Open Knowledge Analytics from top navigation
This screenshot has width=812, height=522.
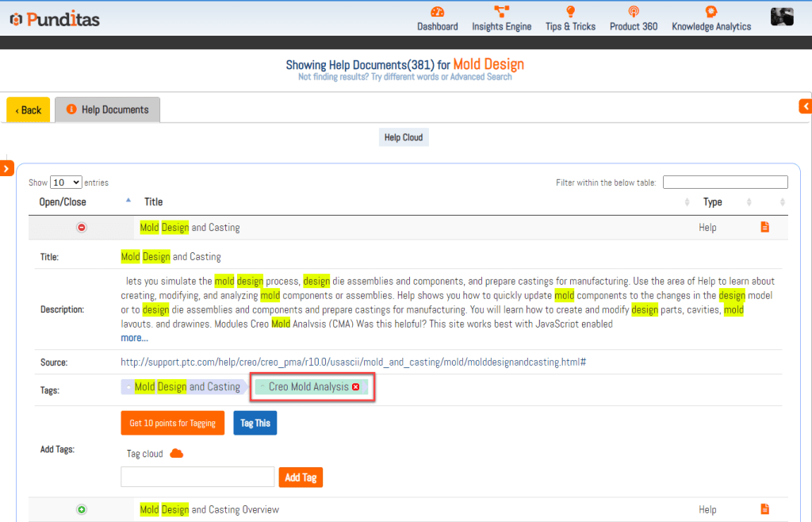point(710,12)
